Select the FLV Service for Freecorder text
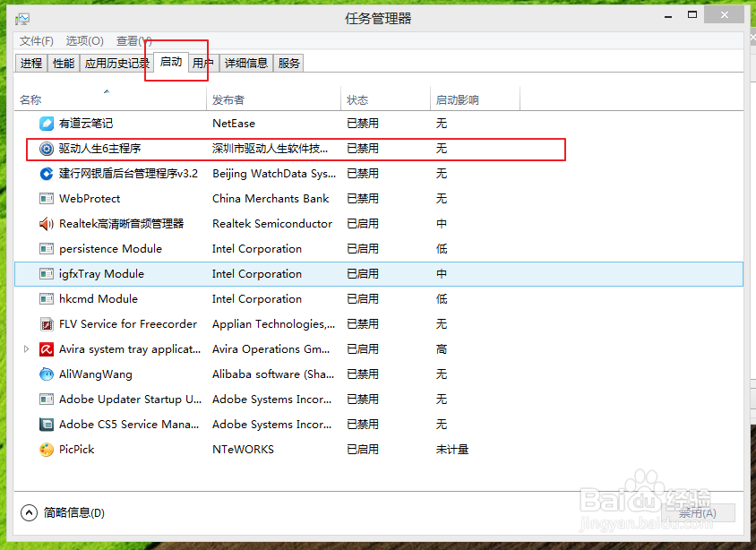Image resolution: width=756 pixels, height=550 pixels. coord(128,324)
